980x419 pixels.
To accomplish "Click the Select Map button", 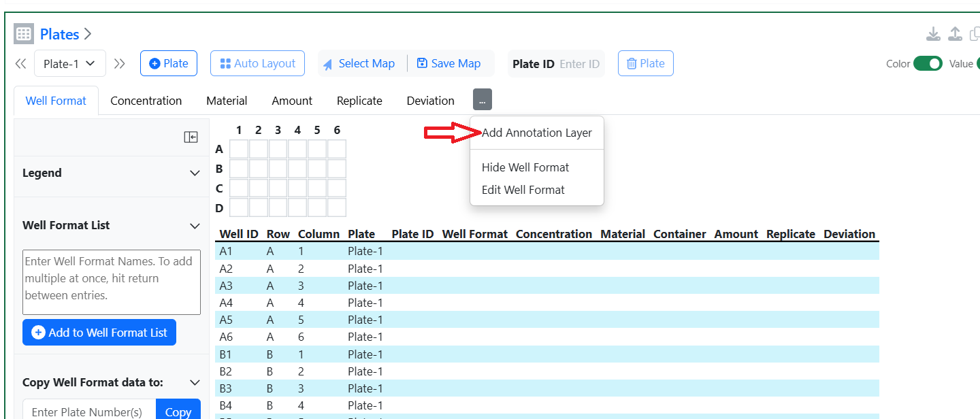I will coord(359,63).
